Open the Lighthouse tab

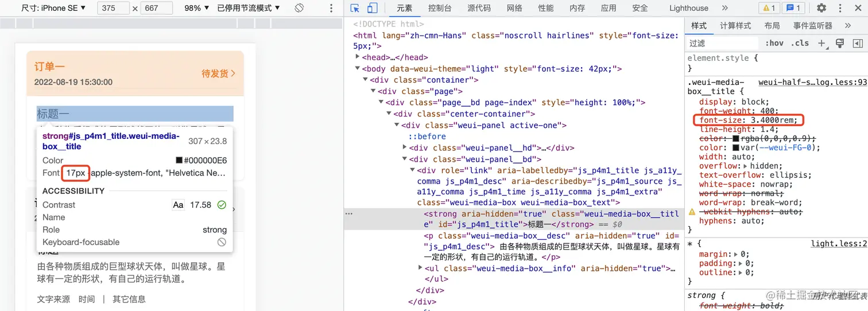coord(688,8)
